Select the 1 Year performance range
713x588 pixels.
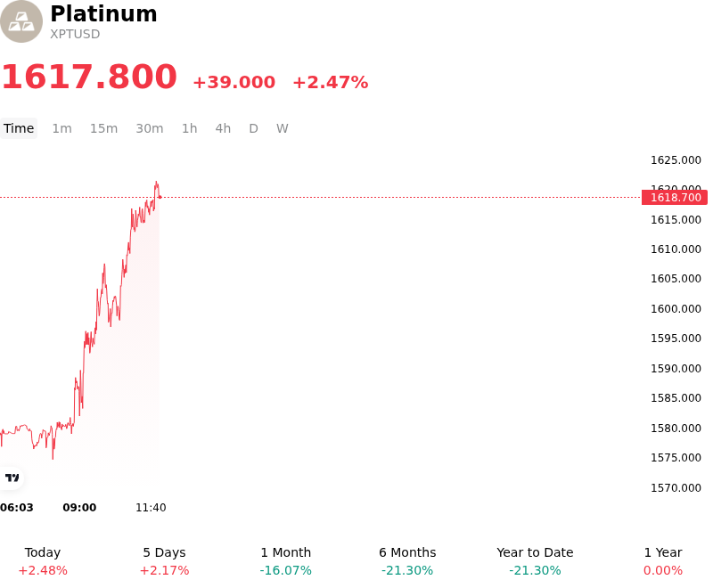point(663,561)
